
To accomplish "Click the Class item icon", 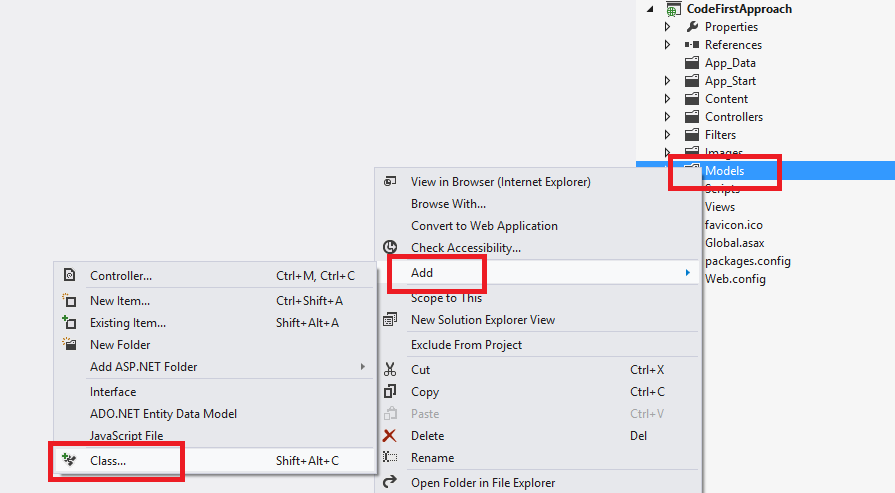I will (x=69, y=460).
